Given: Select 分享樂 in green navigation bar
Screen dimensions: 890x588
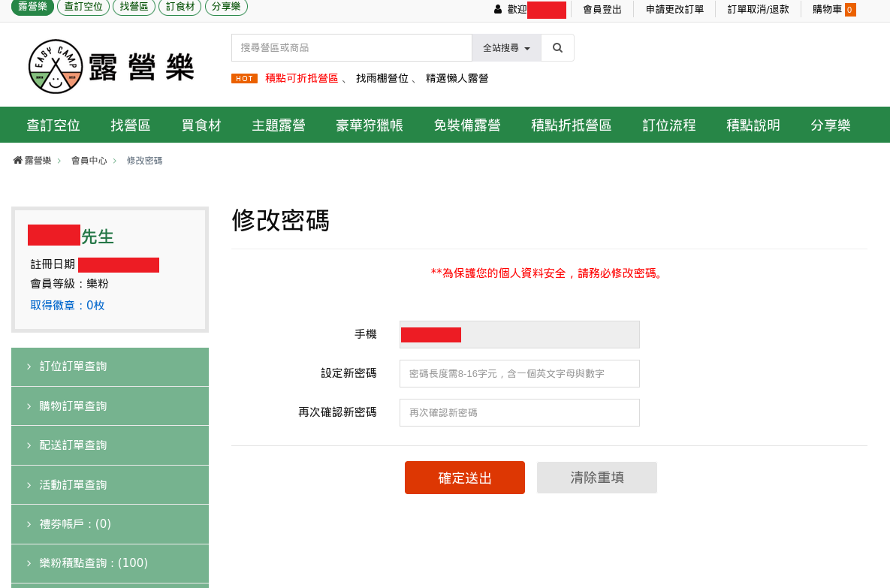Looking at the screenshot, I should [831, 125].
